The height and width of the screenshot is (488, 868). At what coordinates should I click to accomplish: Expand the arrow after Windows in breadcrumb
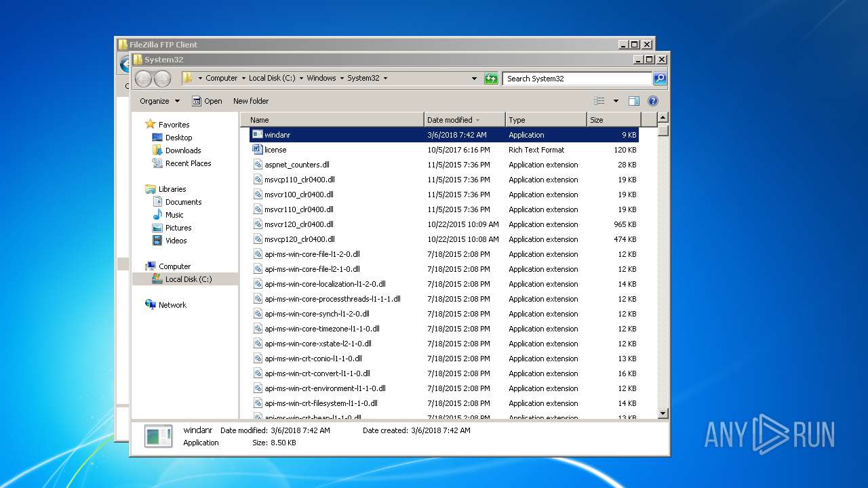coord(342,79)
